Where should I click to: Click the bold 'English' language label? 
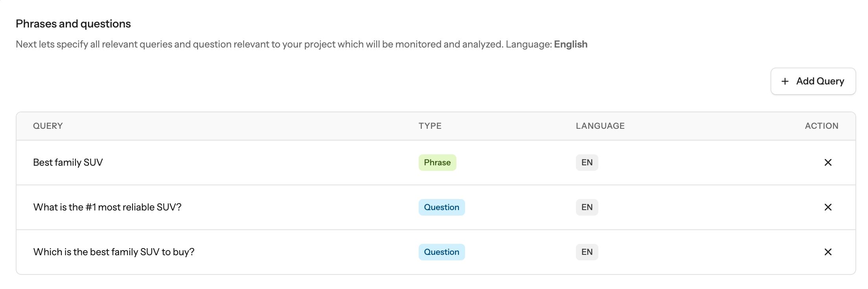pyautogui.click(x=570, y=44)
